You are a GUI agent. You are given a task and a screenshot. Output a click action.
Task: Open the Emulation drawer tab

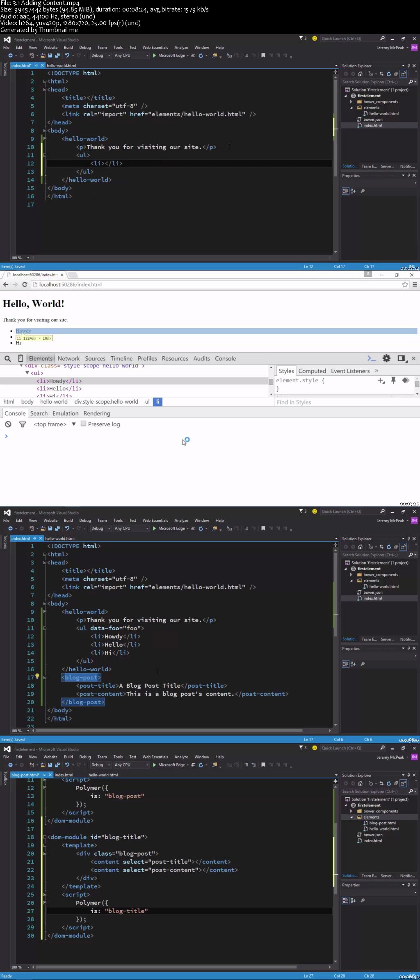(65, 413)
